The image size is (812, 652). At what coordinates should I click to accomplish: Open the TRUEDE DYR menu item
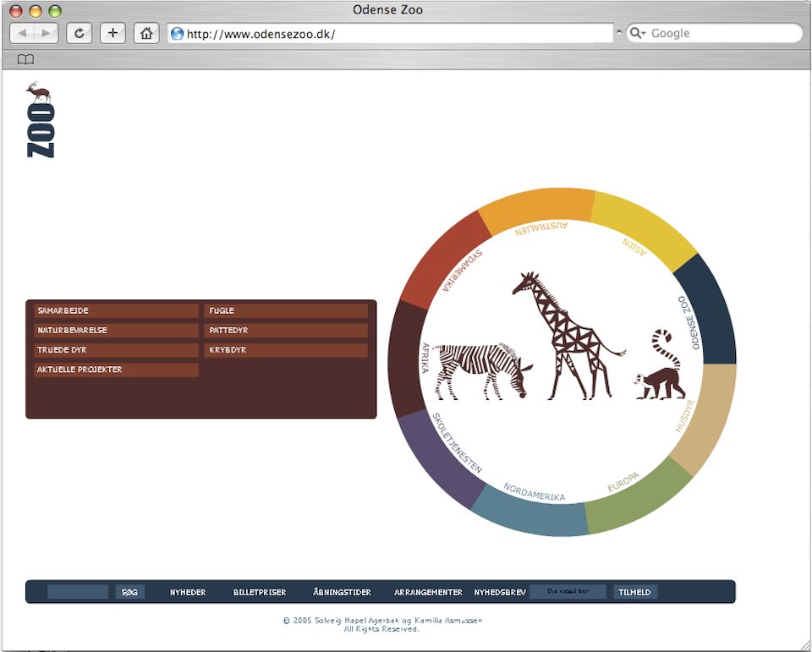click(116, 350)
